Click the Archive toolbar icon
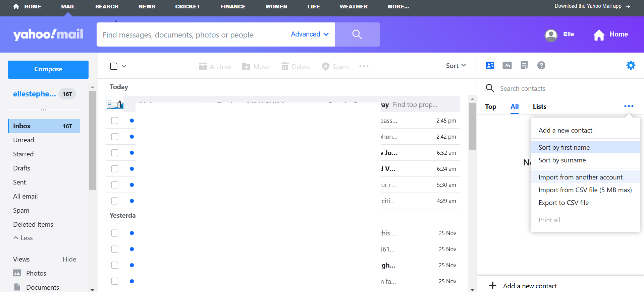Screen dimensions: 644x292 point(203,66)
